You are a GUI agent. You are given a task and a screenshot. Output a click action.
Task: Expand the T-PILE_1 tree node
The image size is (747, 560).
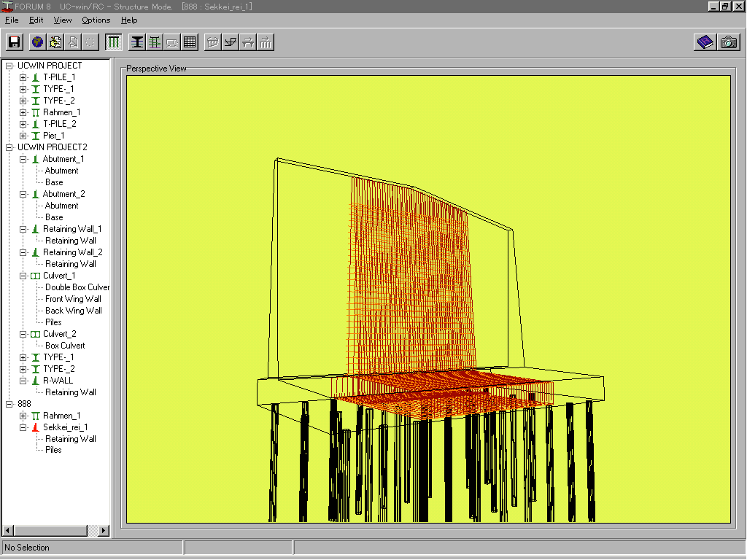pyautogui.click(x=23, y=77)
